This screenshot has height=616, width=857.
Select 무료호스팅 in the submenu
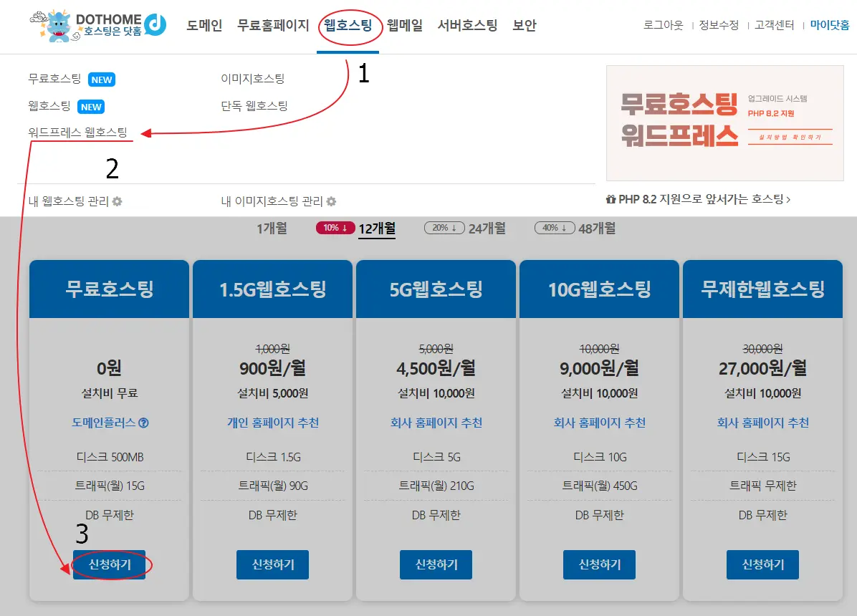[54, 79]
